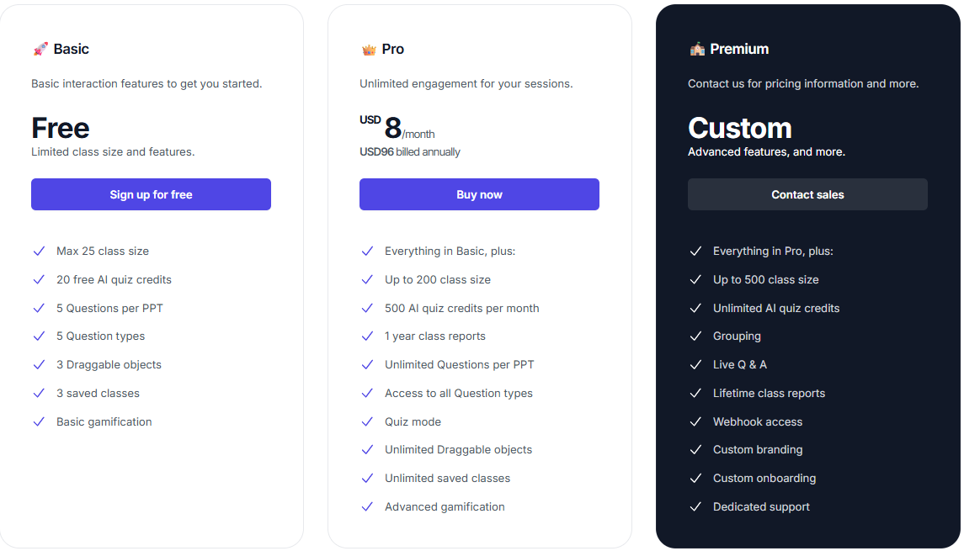980x551 pixels.
Task: Click checkmark next to Max 25 class size
Action: [39, 252]
